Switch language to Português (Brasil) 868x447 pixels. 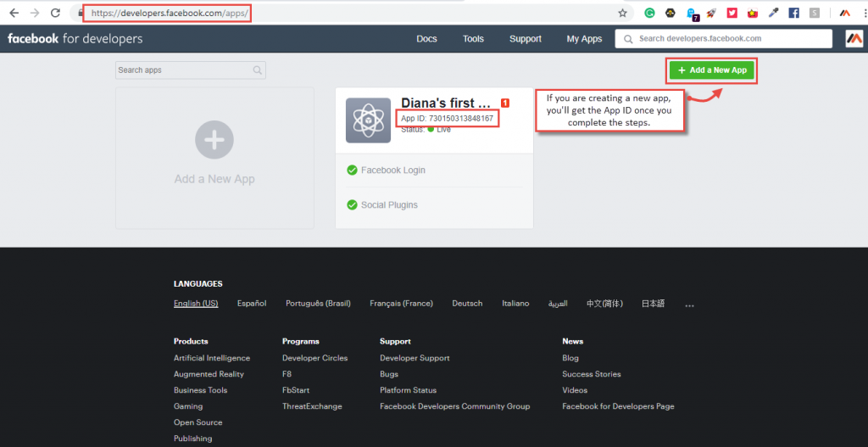point(319,304)
